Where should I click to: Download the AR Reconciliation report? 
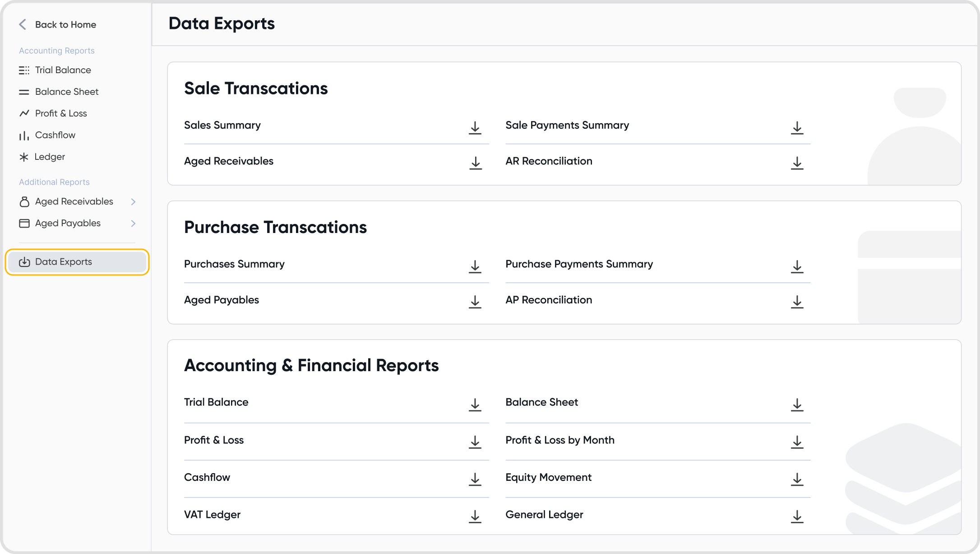point(797,163)
